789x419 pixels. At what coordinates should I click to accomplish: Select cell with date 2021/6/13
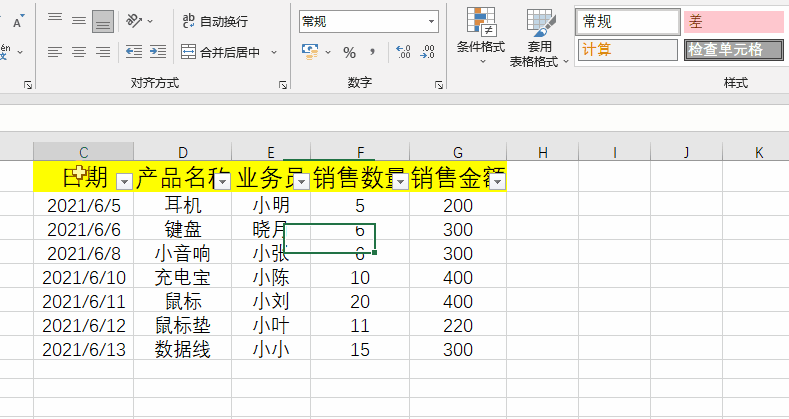pyautogui.click(x=84, y=350)
